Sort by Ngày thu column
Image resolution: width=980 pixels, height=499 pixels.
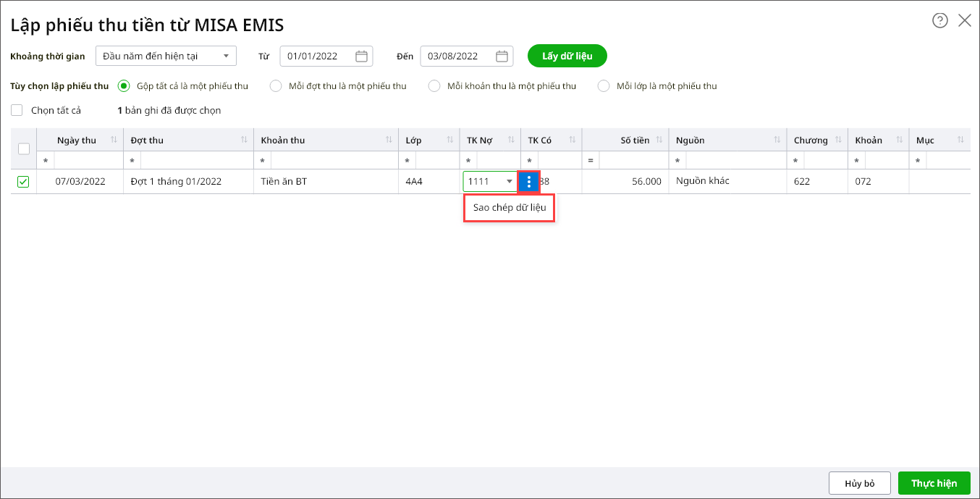114,140
